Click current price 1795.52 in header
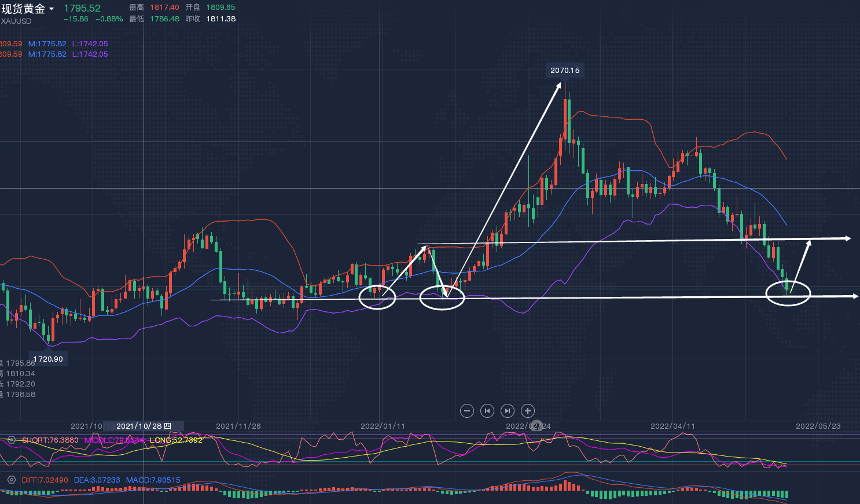860x504 pixels. [82, 8]
